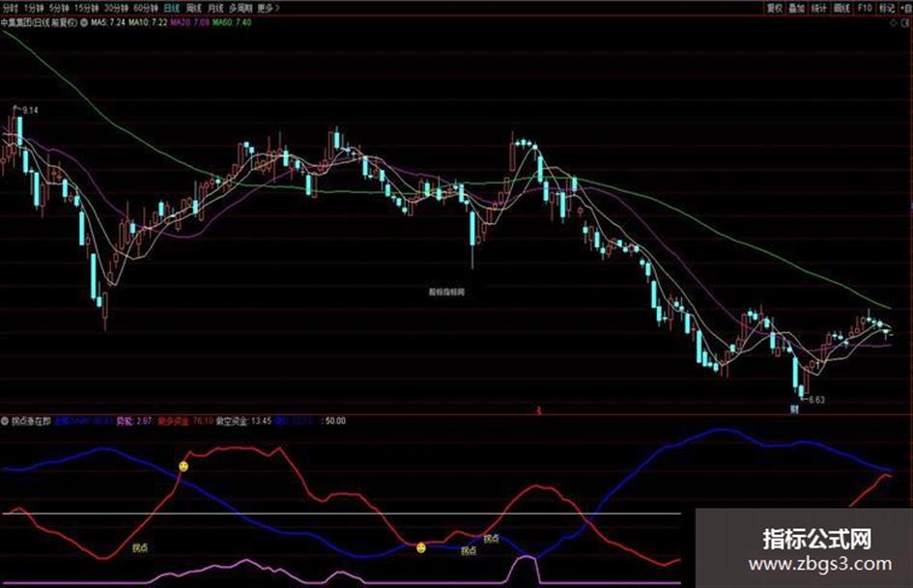The width and height of the screenshot is (913, 588).
Task: Click the green MA60: 7.40 label
Action: pyautogui.click(x=232, y=23)
